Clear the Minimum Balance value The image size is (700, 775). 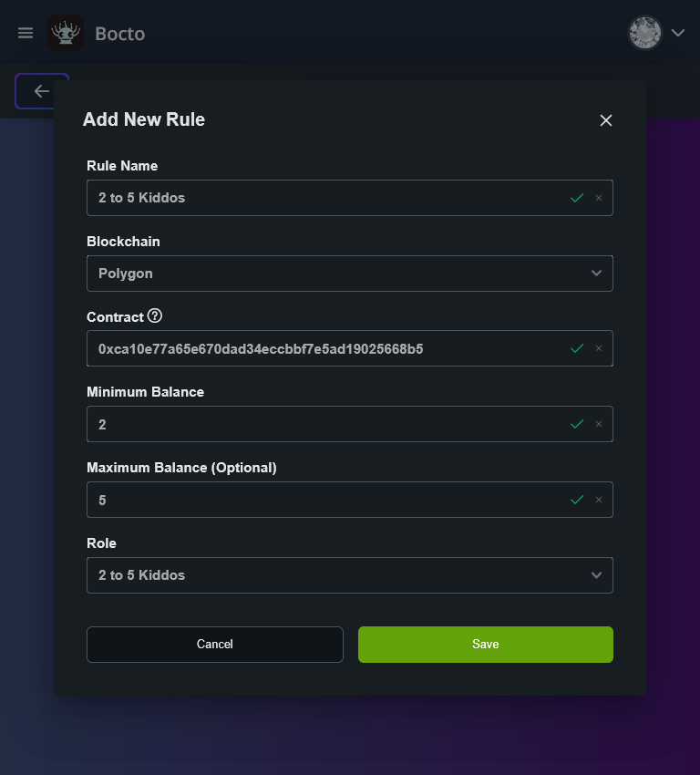tap(599, 424)
